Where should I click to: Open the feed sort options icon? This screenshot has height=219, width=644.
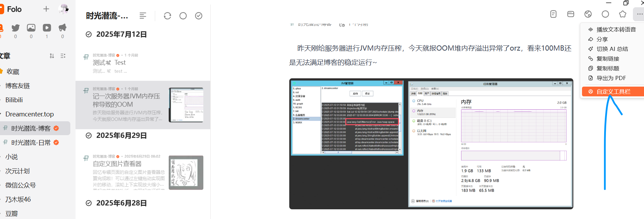(x=52, y=56)
